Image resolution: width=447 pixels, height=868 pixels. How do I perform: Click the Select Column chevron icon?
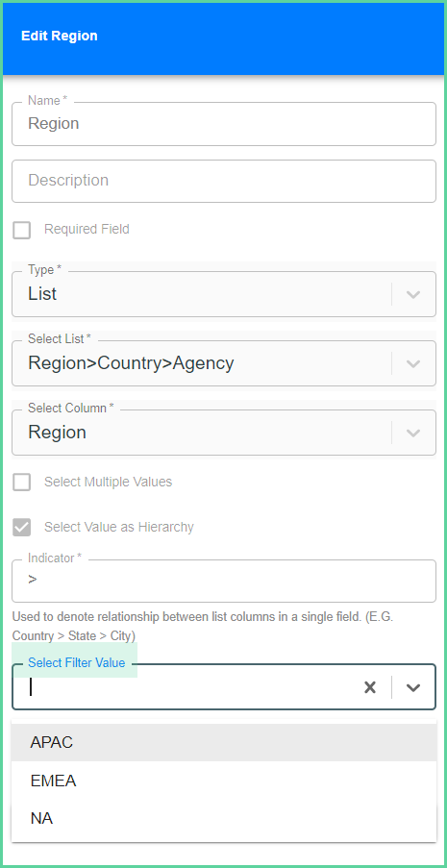pos(413,433)
